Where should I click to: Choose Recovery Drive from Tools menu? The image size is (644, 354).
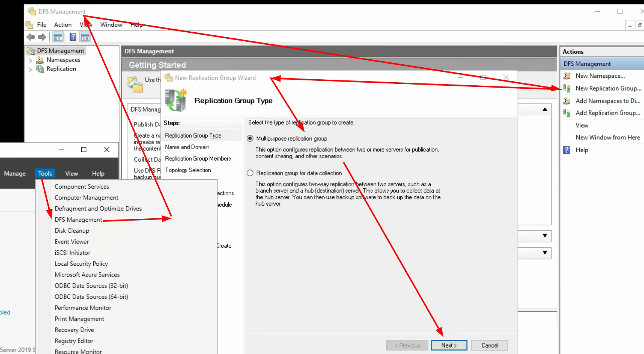74,330
